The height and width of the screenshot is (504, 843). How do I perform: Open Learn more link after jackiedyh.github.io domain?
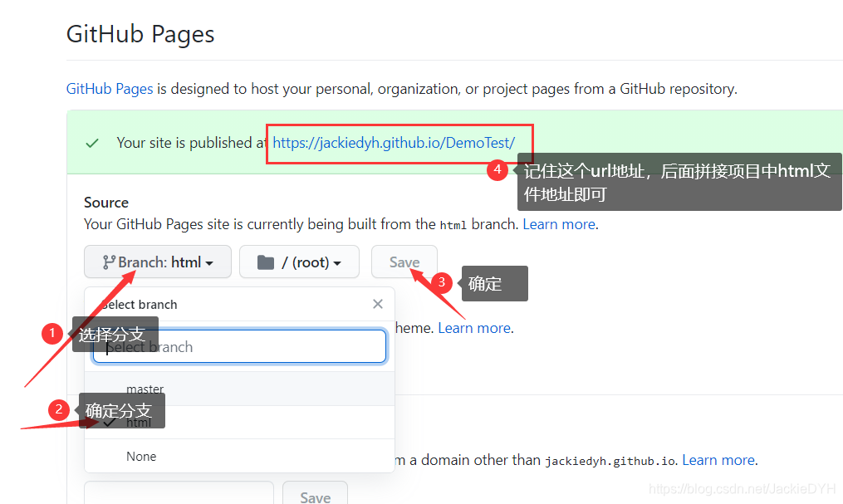pos(718,460)
